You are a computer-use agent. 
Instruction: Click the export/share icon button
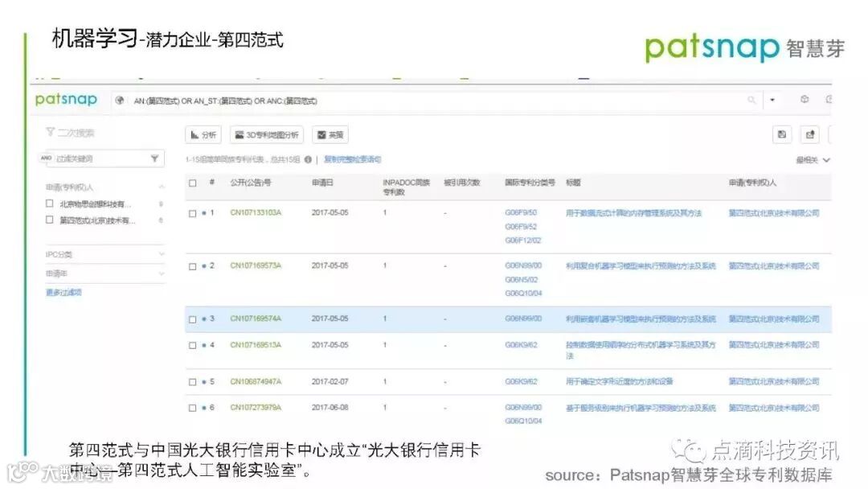(810, 134)
